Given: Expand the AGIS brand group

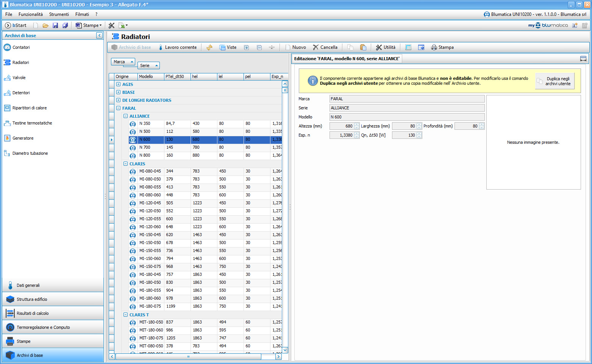Looking at the screenshot, I should click(119, 84).
